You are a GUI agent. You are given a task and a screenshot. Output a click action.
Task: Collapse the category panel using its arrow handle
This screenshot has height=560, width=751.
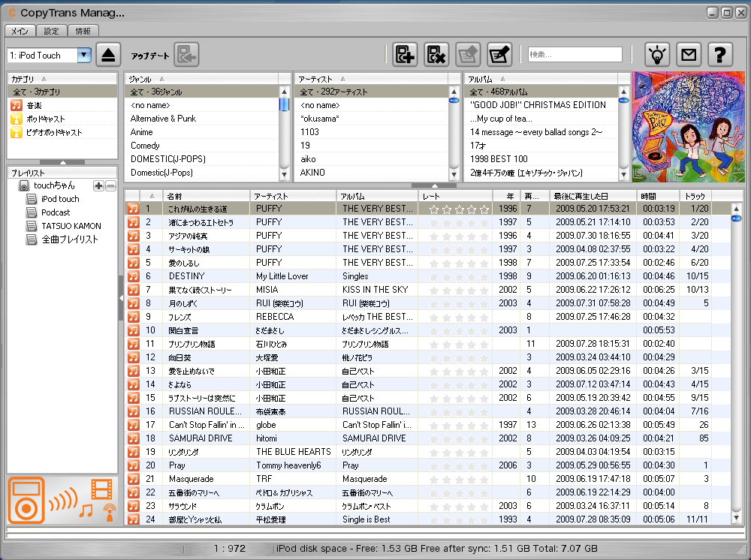pyautogui.click(x=63, y=162)
